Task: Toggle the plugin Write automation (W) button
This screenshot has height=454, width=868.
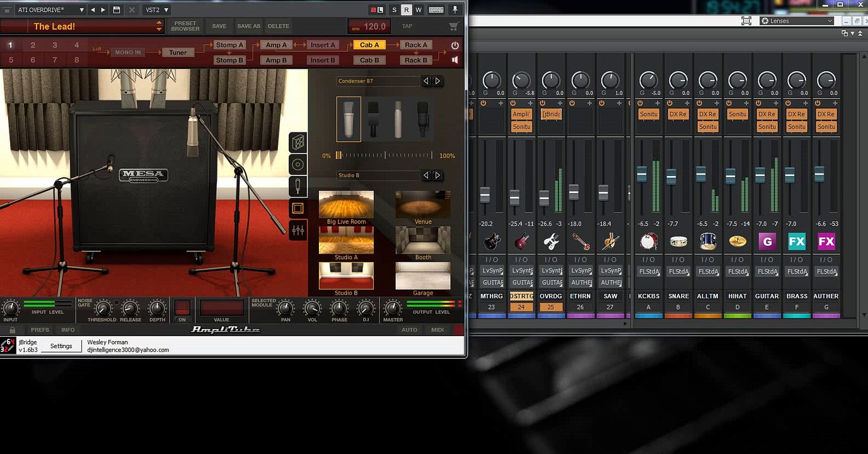Action: point(419,10)
